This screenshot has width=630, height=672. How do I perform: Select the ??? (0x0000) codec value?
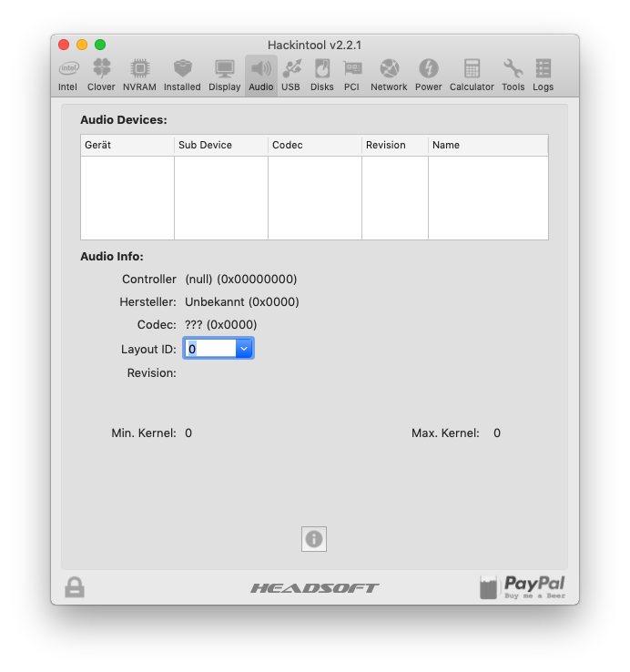[220, 325]
